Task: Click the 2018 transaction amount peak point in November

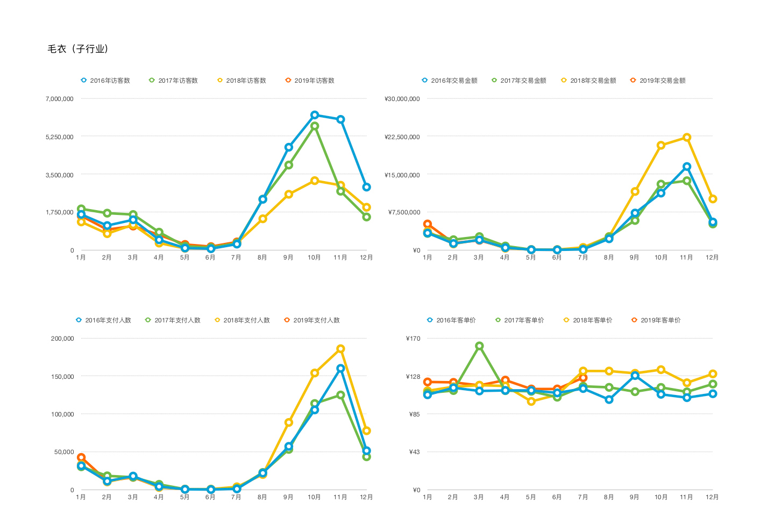Action: pyautogui.click(x=687, y=138)
